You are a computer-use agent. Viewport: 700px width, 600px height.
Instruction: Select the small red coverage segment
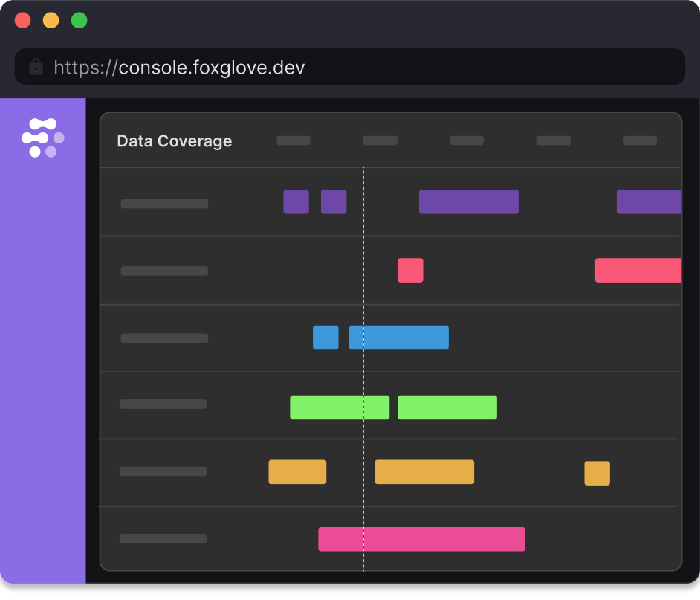pyautogui.click(x=410, y=270)
